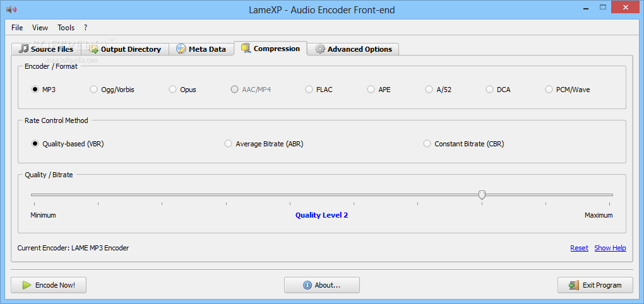Screen dimensions: 644x304
Task: Open the File menu
Action: 17,28
